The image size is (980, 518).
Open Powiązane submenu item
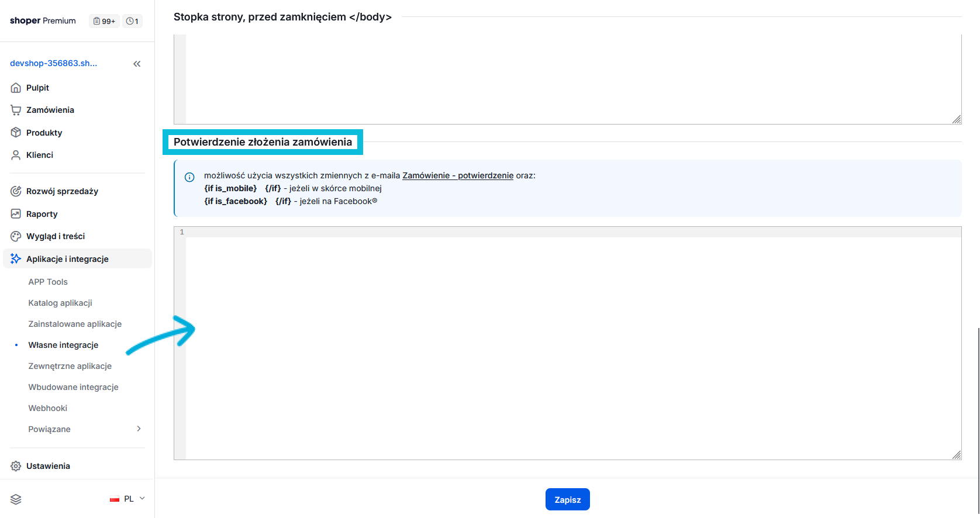(49, 429)
